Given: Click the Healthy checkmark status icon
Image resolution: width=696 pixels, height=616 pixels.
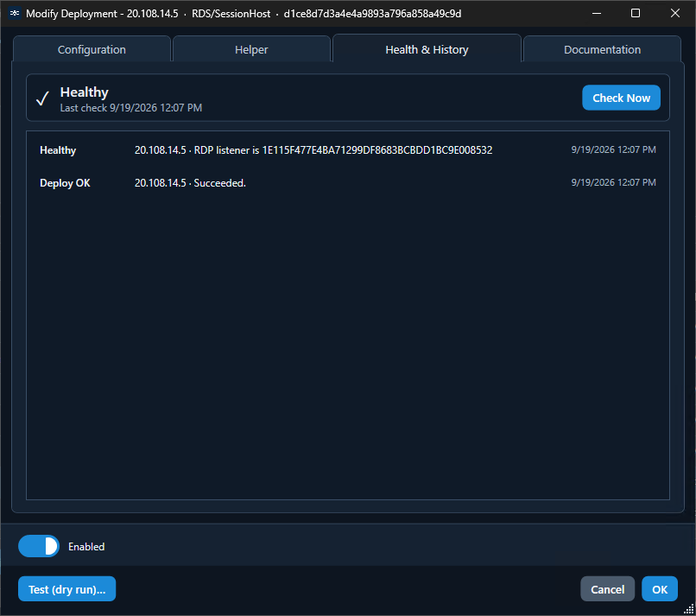Looking at the screenshot, I should point(42,98).
